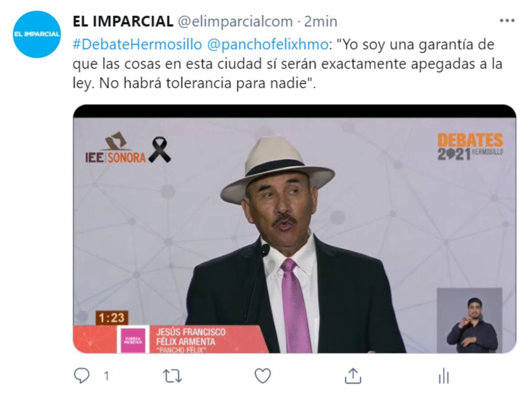532x399 pixels.
Task: Click the IEE Sonora logo in image
Action: [128, 148]
